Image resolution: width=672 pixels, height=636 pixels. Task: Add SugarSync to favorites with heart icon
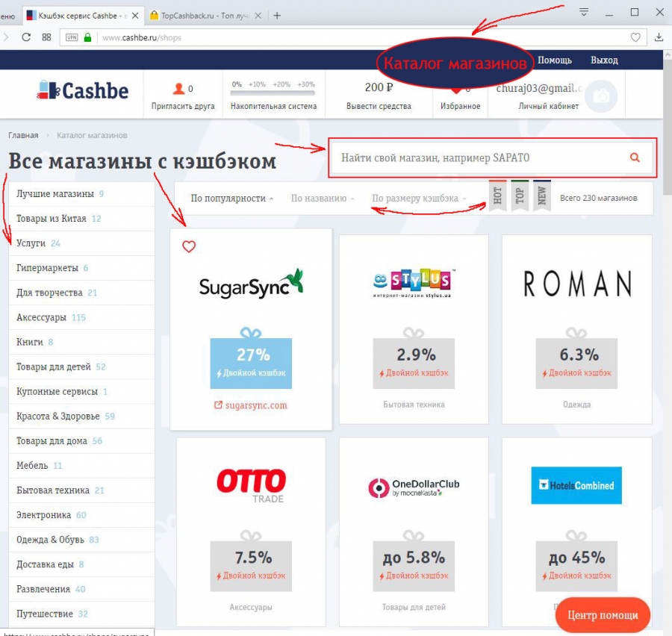(x=189, y=246)
